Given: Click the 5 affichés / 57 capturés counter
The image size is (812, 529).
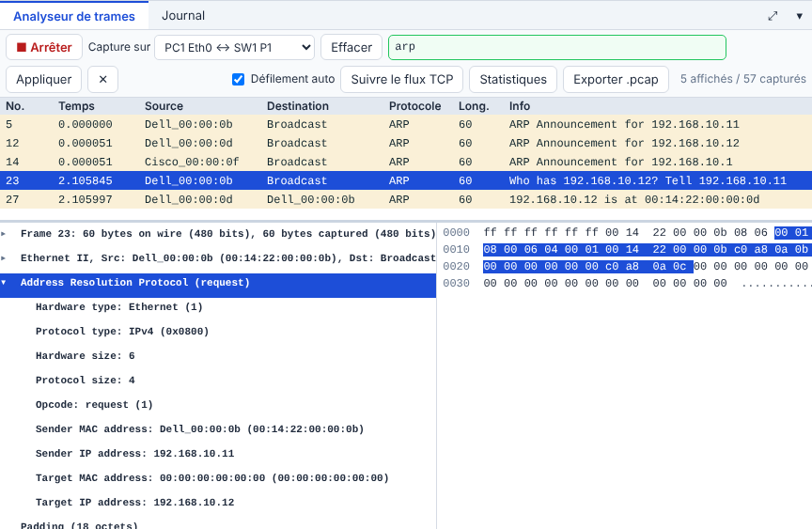Looking at the screenshot, I should [743, 79].
